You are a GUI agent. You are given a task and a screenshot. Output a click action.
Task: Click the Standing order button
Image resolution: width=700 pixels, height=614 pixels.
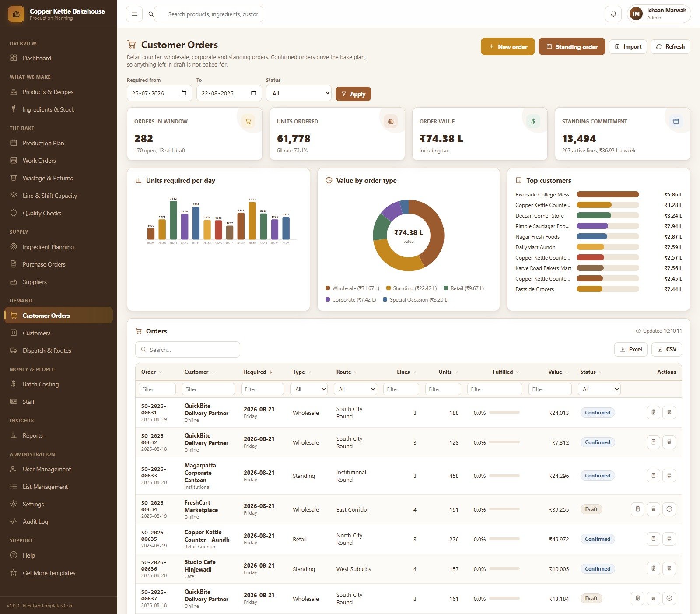pyautogui.click(x=572, y=46)
